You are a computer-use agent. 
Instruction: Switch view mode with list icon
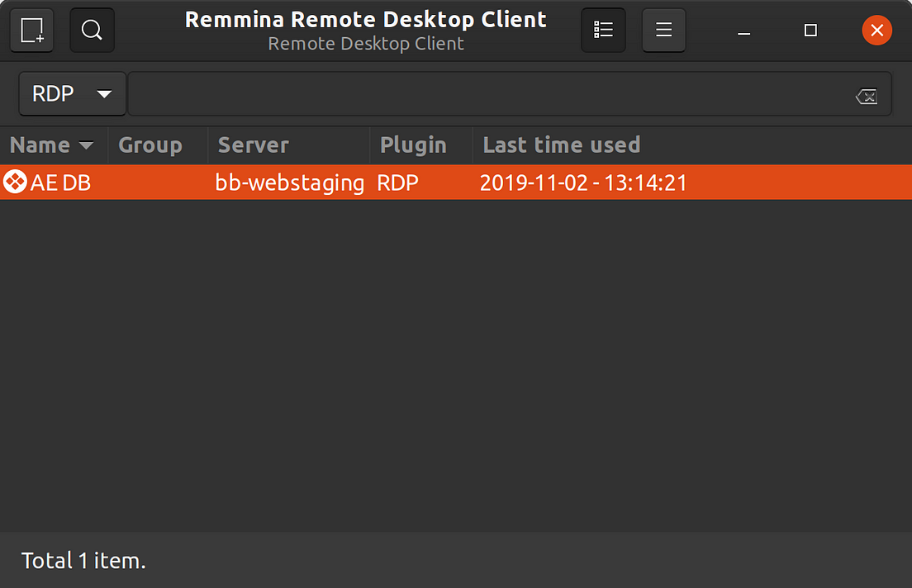click(603, 31)
